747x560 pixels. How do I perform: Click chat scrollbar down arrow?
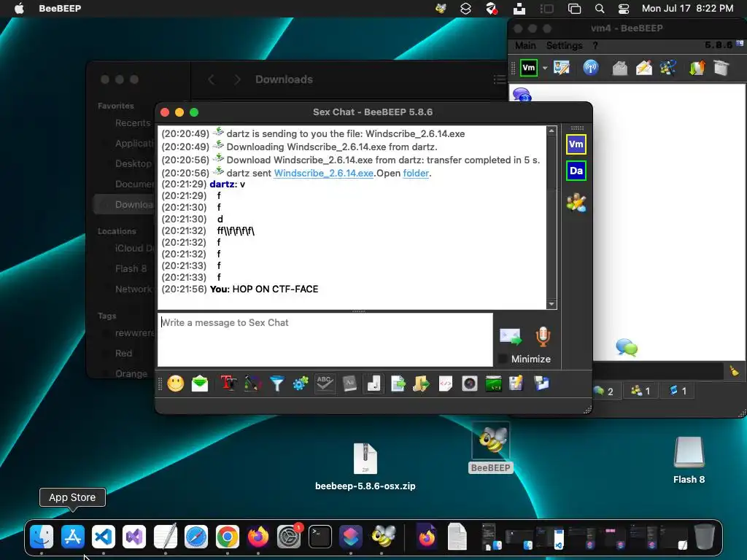551,304
